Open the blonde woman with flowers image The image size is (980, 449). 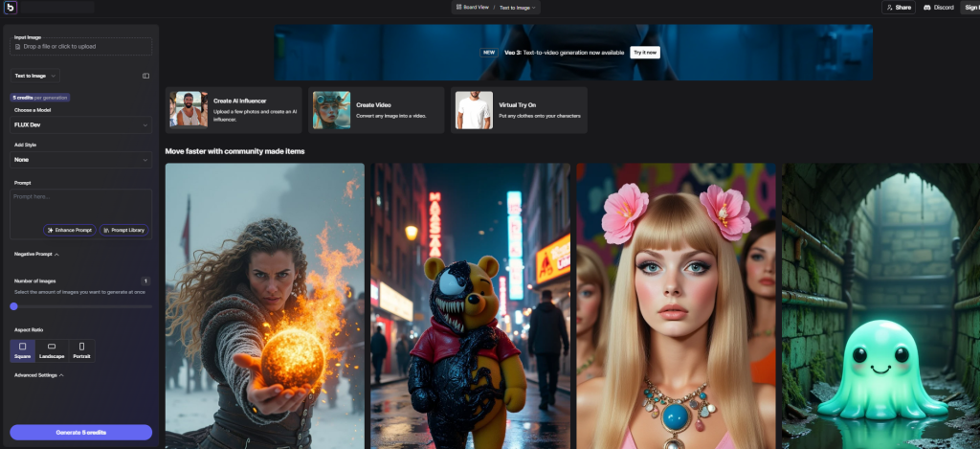point(677,305)
